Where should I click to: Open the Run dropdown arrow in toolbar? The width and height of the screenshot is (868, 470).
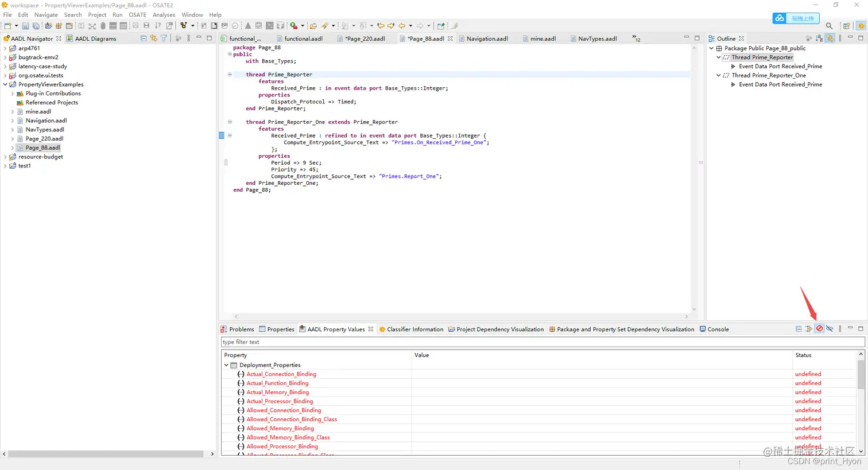click(x=303, y=26)
